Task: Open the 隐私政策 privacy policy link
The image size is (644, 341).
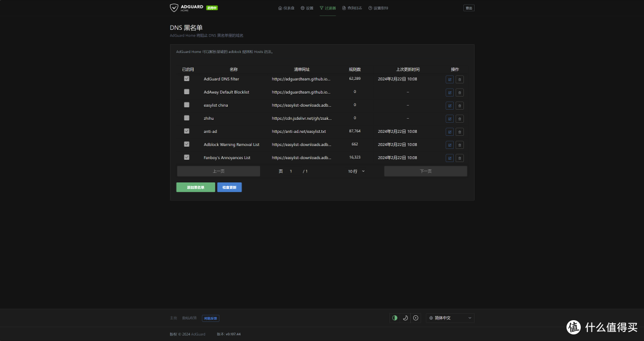Action: (x=190, y=318)
